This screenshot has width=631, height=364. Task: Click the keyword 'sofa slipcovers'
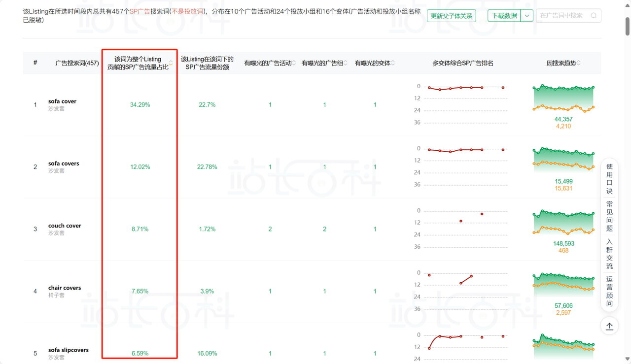pos(69,350)
